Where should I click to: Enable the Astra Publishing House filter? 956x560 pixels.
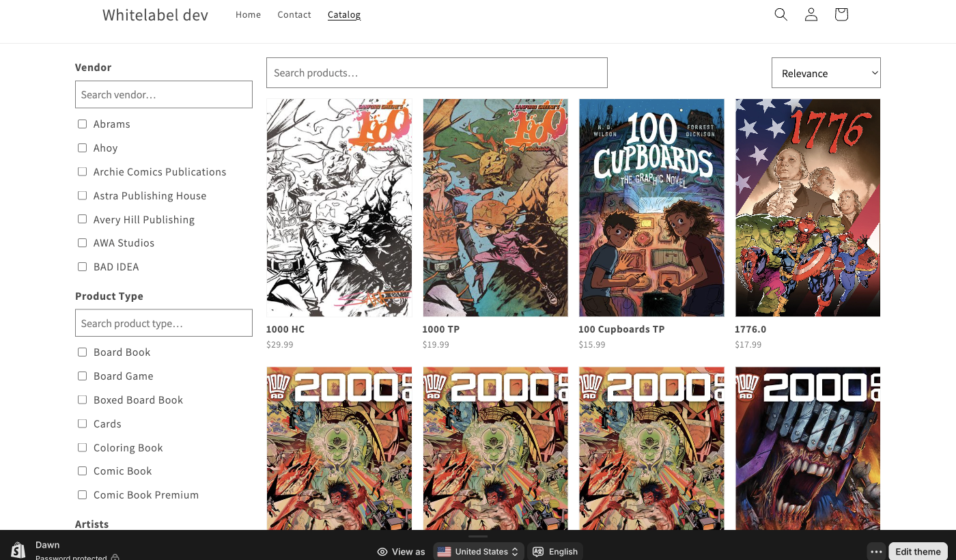click(82, 196)
